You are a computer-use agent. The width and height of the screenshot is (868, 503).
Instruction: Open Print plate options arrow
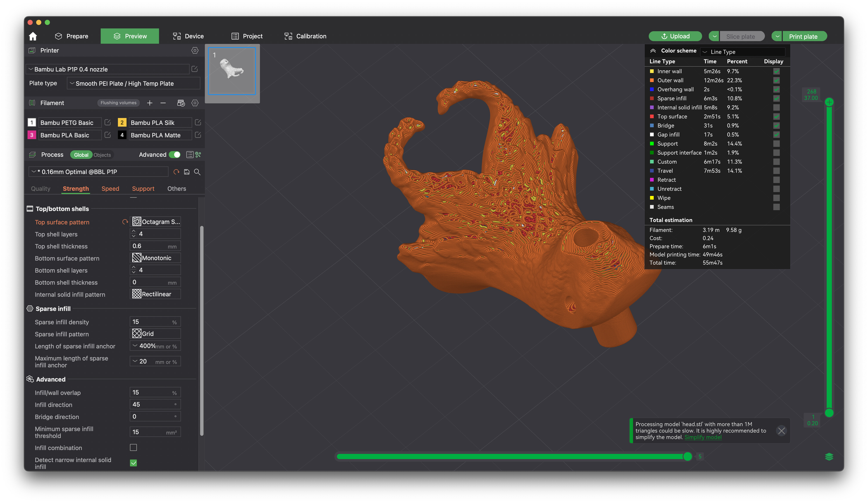click(777, 36)
